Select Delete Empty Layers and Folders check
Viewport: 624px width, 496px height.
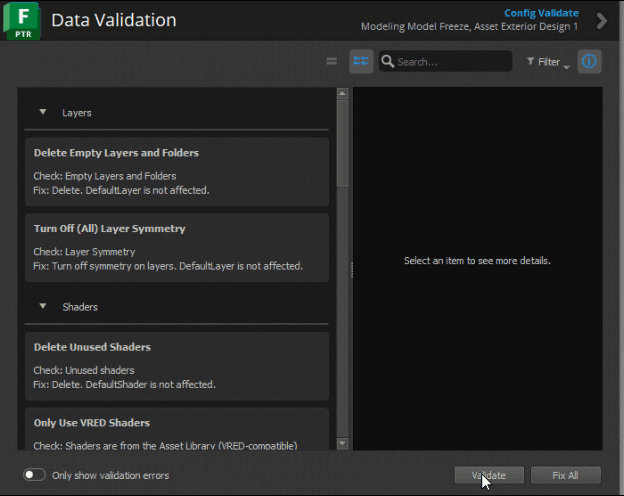[x=177, y=172]
